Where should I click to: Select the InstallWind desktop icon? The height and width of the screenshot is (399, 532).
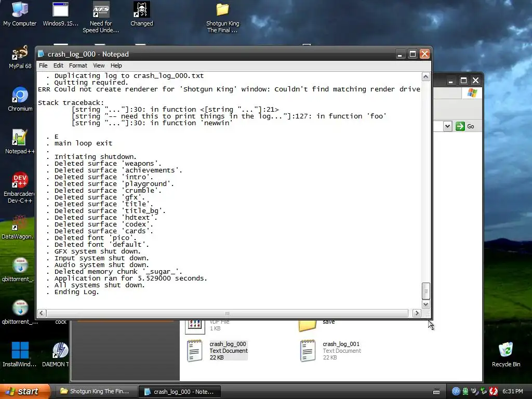[x=20, y=355]
